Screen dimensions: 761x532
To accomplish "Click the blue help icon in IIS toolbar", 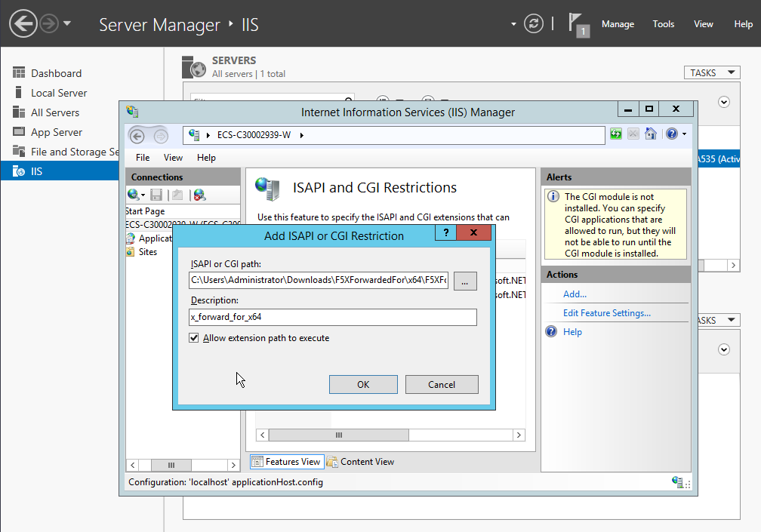I will point(672,134).
